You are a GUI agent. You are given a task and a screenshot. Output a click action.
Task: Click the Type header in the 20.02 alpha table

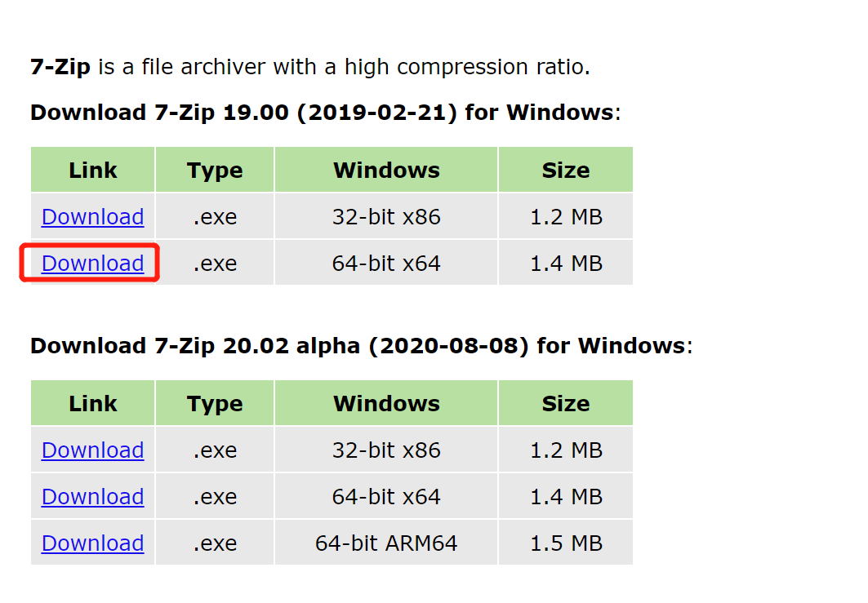pyautogui.click(x=215, y=404)
